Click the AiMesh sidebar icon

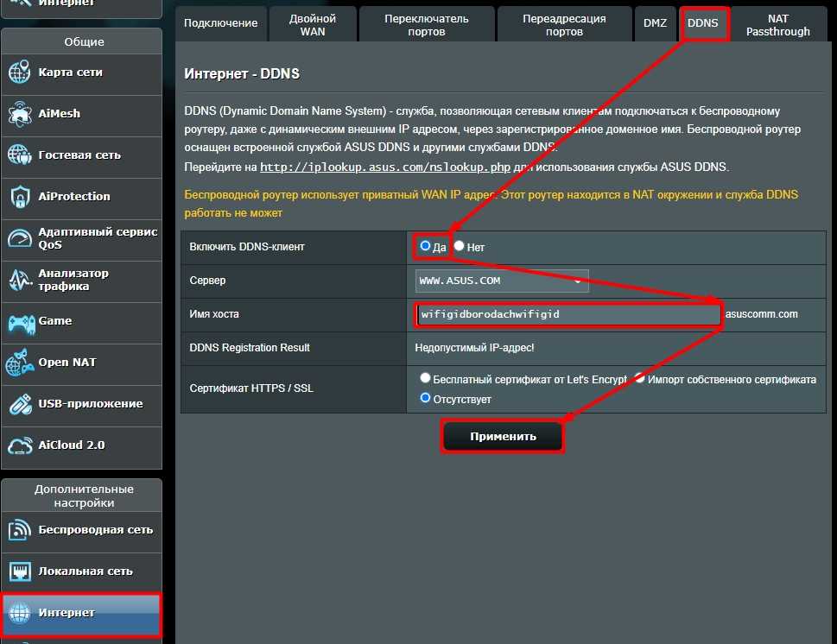tap(20, 114)
